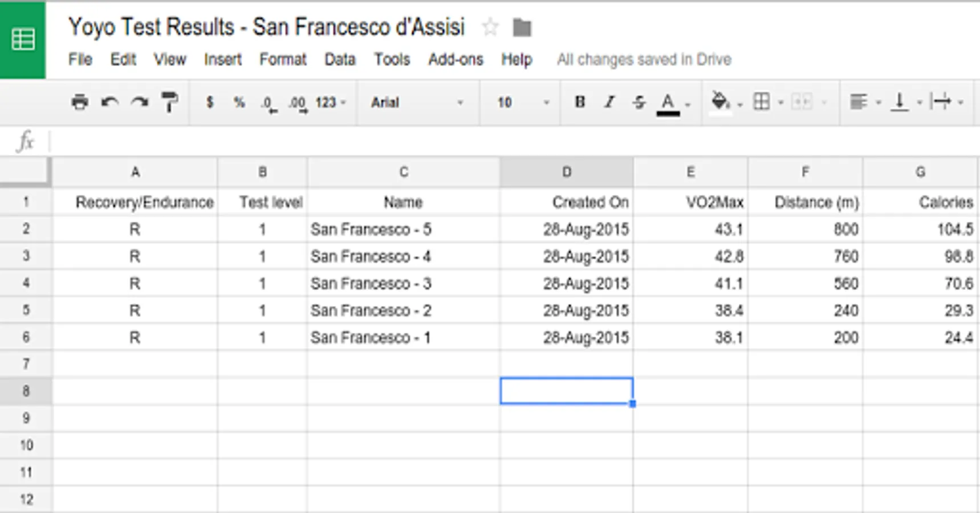
Task: Toggle italic formatting
Action: [609, 102]
